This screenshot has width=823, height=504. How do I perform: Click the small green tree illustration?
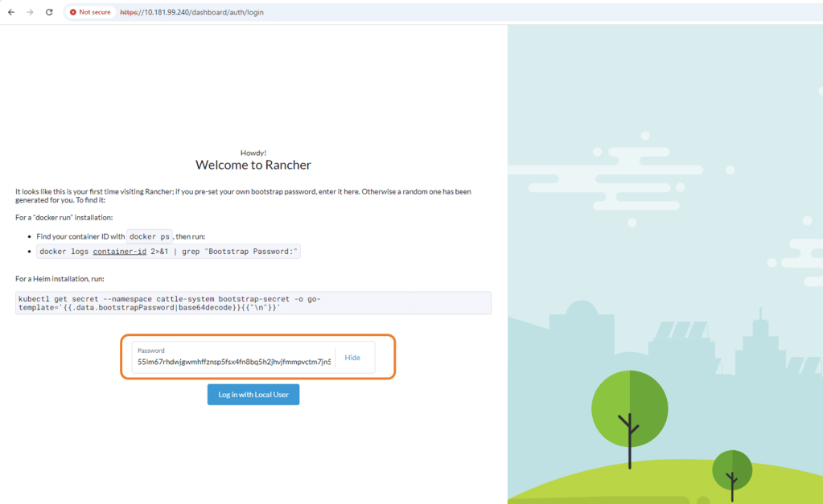pyautogui.click(x=732, y=472)
